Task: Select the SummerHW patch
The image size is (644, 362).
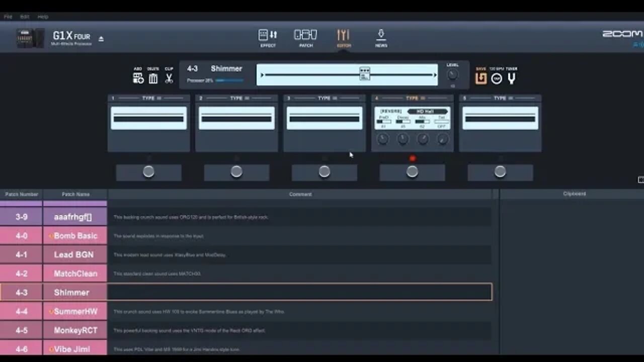Action: [x=75, y=311]
